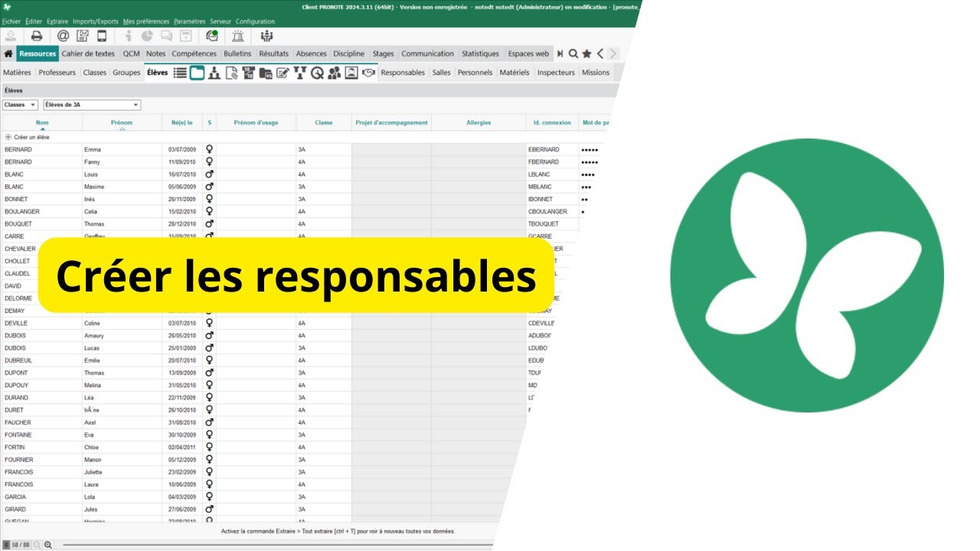
Task: Open the email (@) sending tool
Action: (x=63, y=36)
